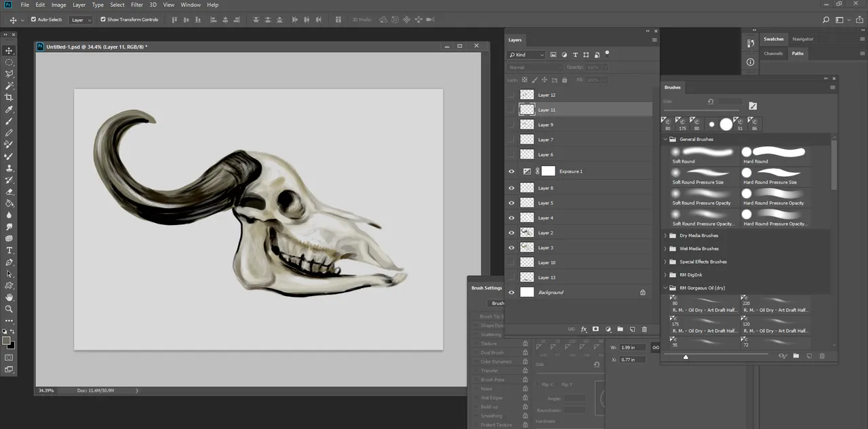Click the layer style fx icon

click(x=583, y=329)
